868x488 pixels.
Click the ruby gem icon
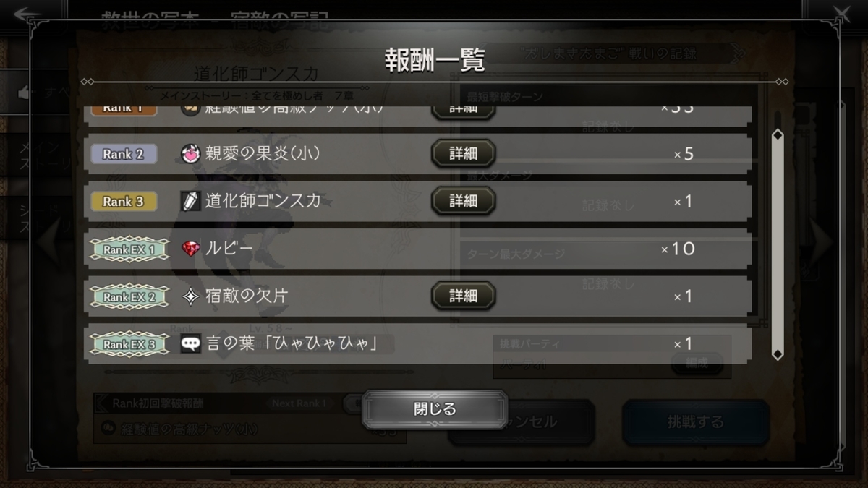[190, 249]
